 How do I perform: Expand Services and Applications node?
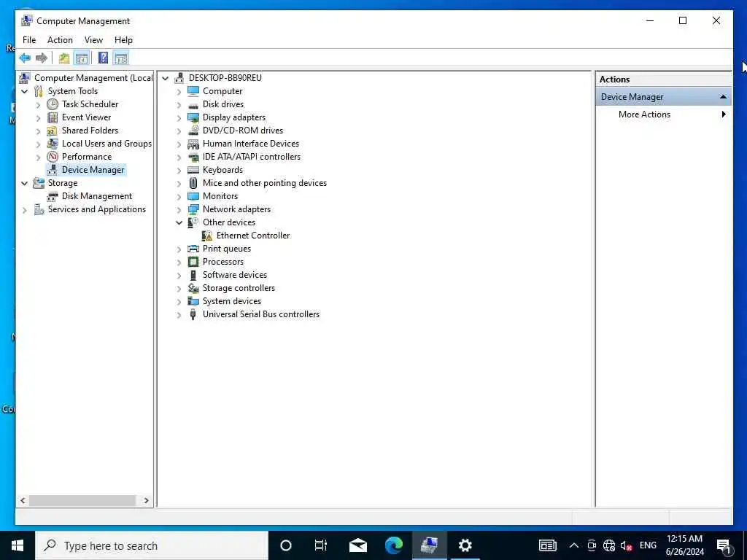[25, 209]
